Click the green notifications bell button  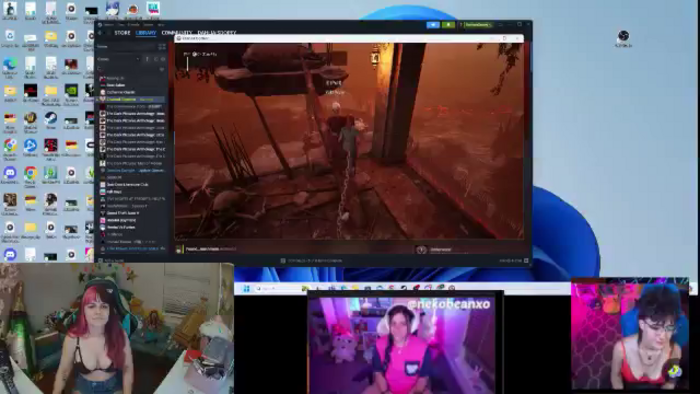[448, 25]
